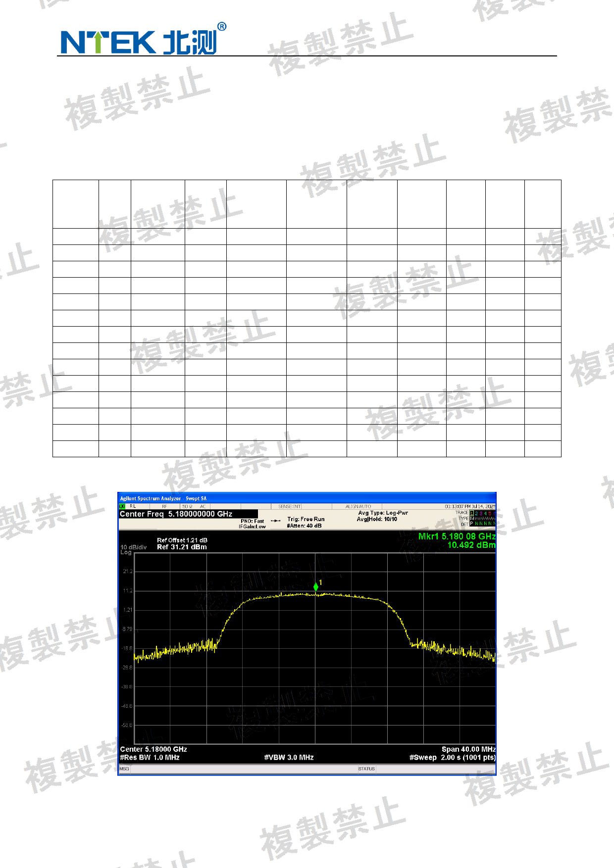The width and height of the screenshot is (614, 868).
Task: Click the 'IFGain:Low' setting text
Action: (253, 527)
